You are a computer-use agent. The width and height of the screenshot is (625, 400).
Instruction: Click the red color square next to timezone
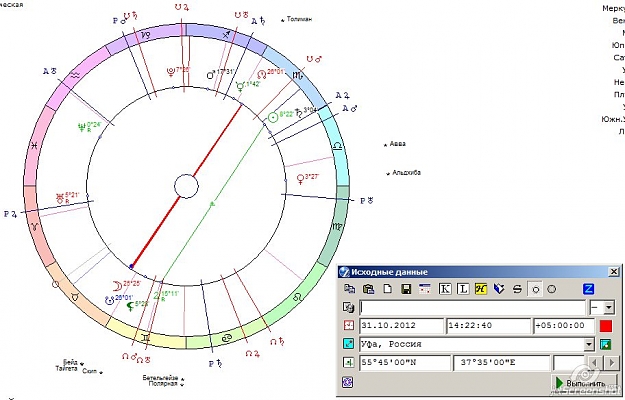point(606,326)
